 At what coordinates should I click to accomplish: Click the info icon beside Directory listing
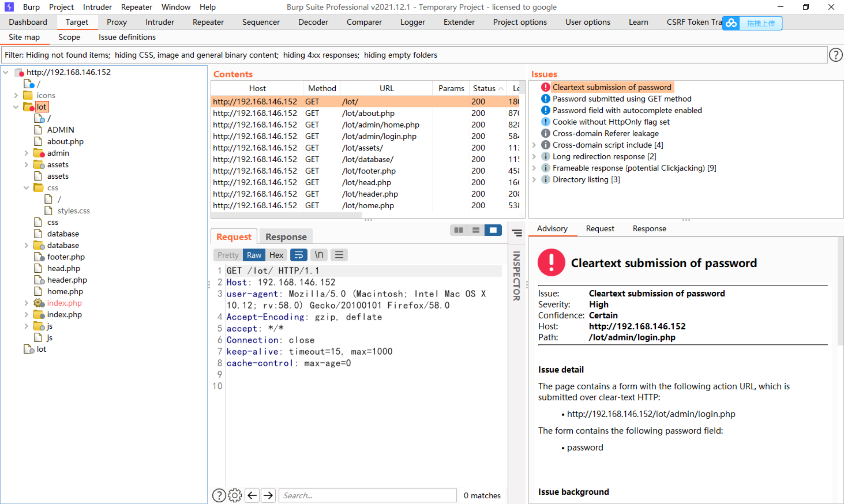click(x=545, y=179)
